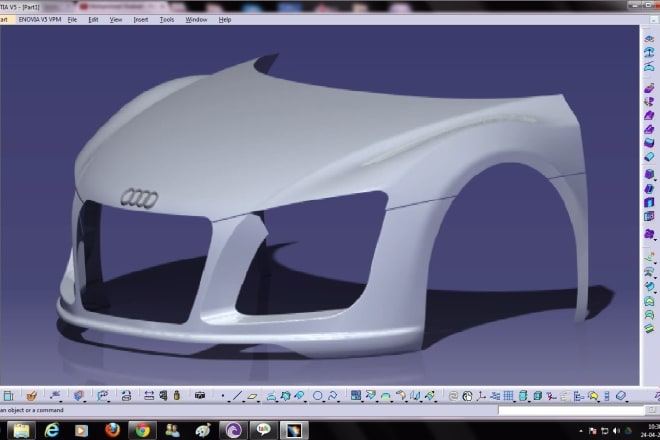The height and width of the screenshot is (440, 660).
Task: Open Internet Explorer from the taskbar
Action: click(52, 430)
